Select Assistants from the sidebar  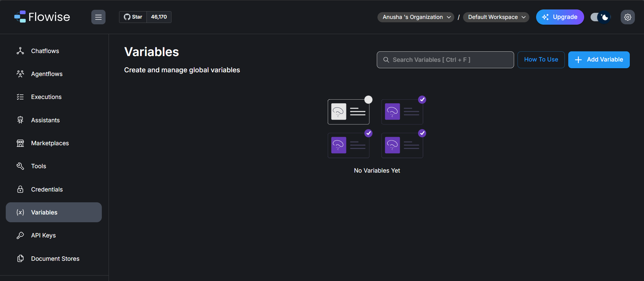[45, 120]
